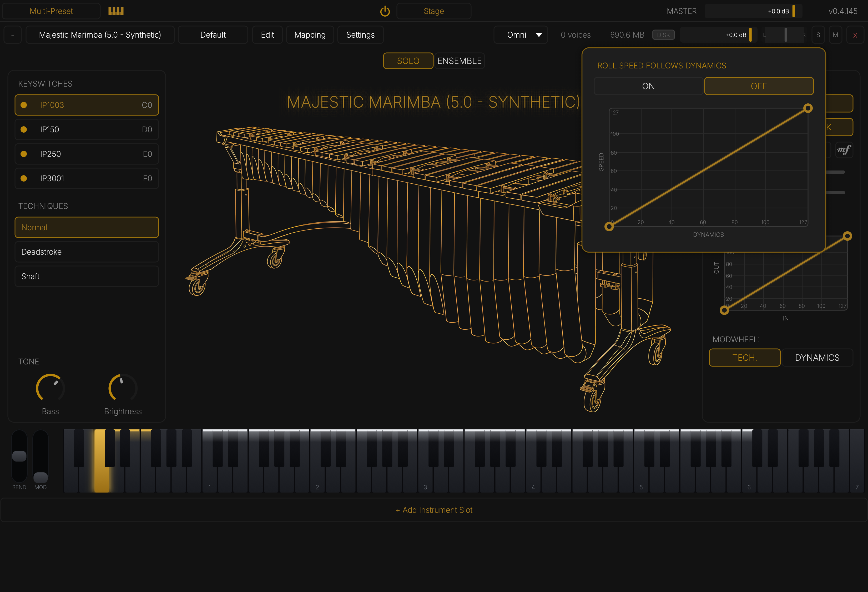This screenshot has height=592, width=868.
Task: Click the Brightness tone knob
Action: [x=123, y=388]
